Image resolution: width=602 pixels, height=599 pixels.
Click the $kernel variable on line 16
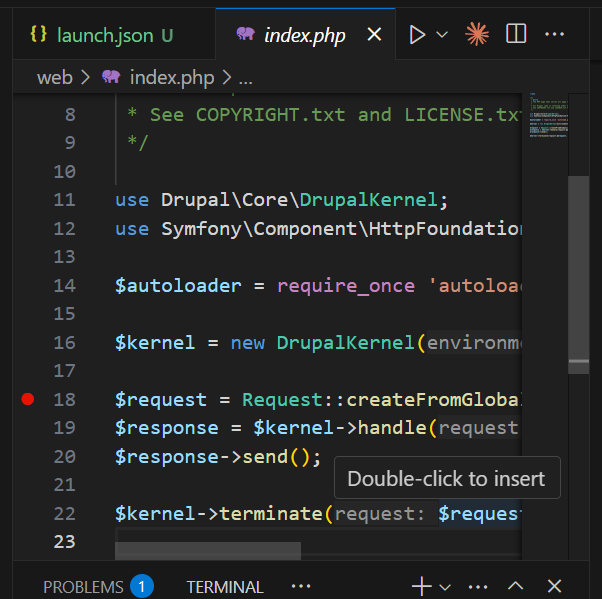click(x=155, y=343)
